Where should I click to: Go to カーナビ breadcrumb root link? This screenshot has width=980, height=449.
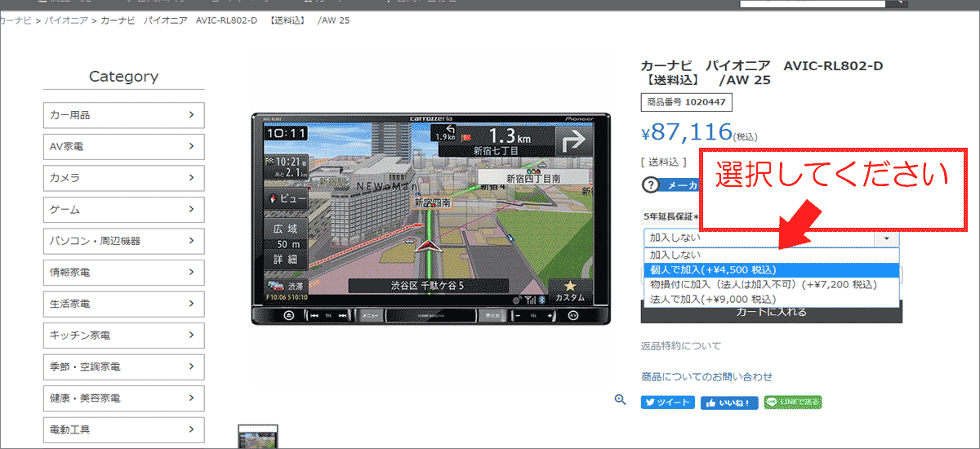[14, 20]
